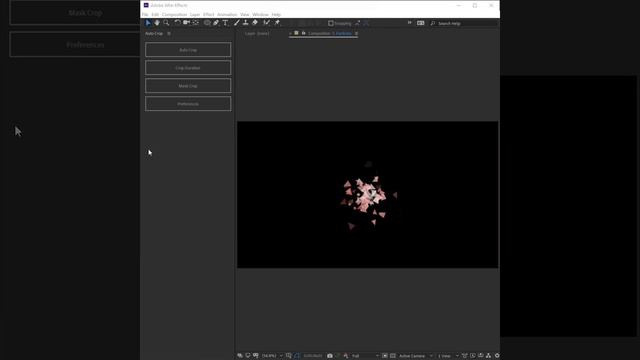Select the Rotation tool

pyautogui.click(x=177, y=23)
